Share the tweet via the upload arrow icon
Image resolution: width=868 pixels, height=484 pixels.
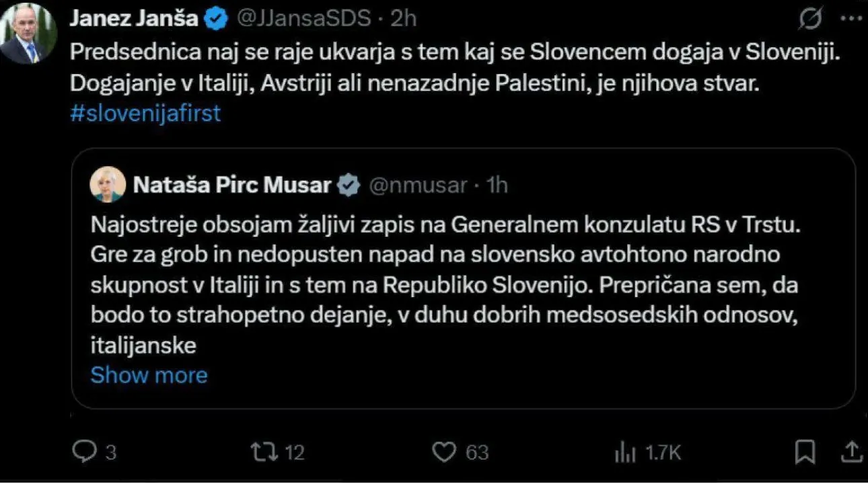coord(851,451)
